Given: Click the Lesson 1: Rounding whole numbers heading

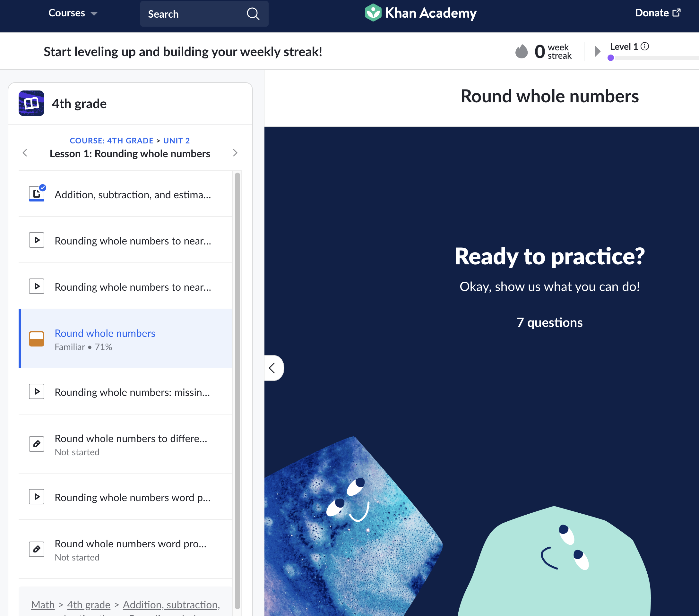Looking at the screenshot, I should coord(130,153).
